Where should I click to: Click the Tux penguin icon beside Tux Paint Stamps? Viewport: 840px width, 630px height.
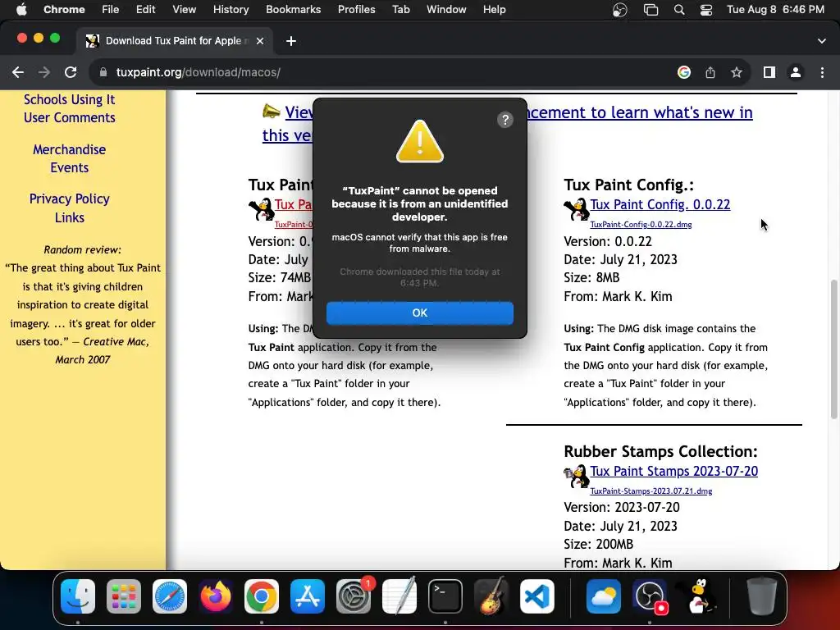(577, 476)
